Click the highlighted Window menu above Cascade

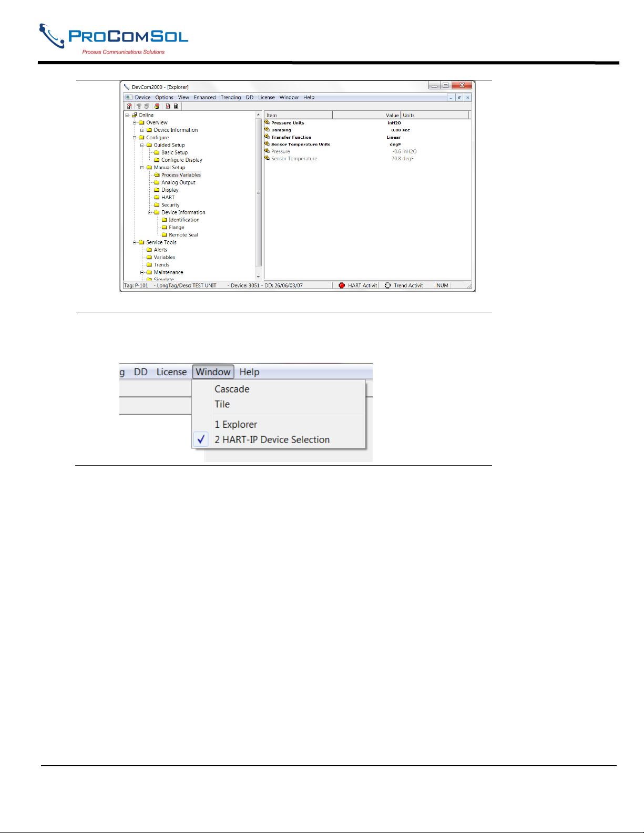(x=213, y=372)
